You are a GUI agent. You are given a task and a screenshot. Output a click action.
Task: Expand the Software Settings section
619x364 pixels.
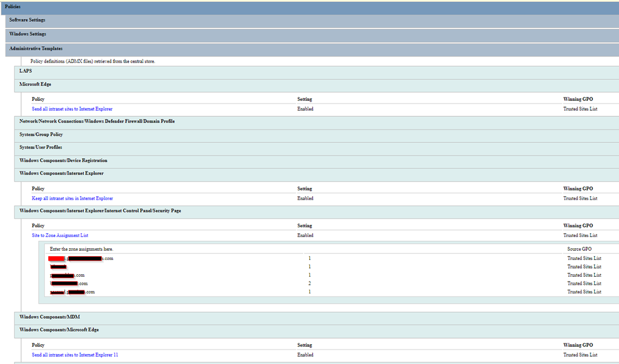[312, 20]
